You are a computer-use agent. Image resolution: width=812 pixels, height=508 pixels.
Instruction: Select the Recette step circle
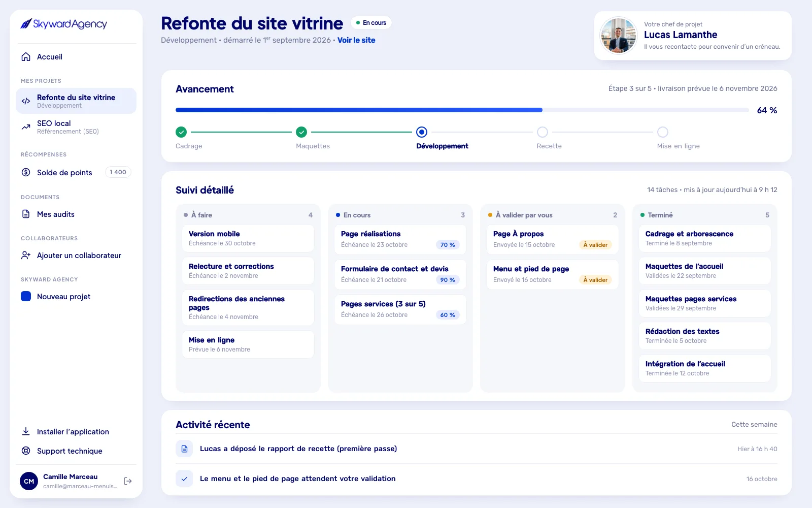[x=543, y=132]
